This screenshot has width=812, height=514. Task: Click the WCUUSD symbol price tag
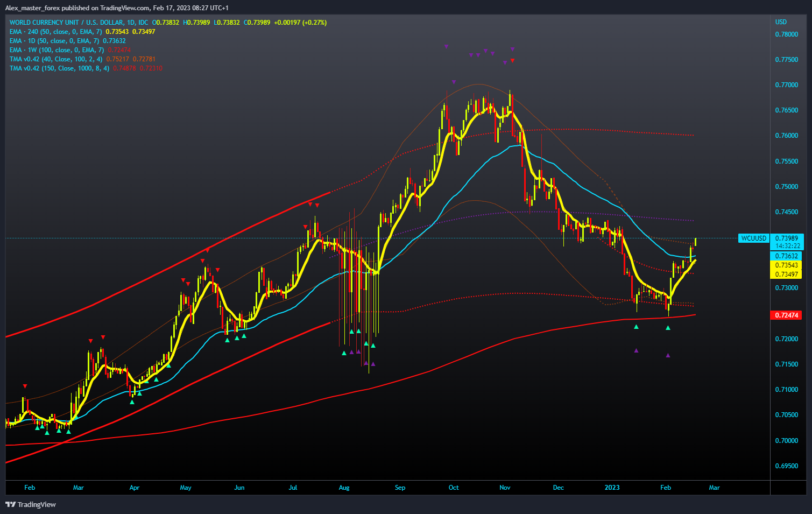point(753,238)
